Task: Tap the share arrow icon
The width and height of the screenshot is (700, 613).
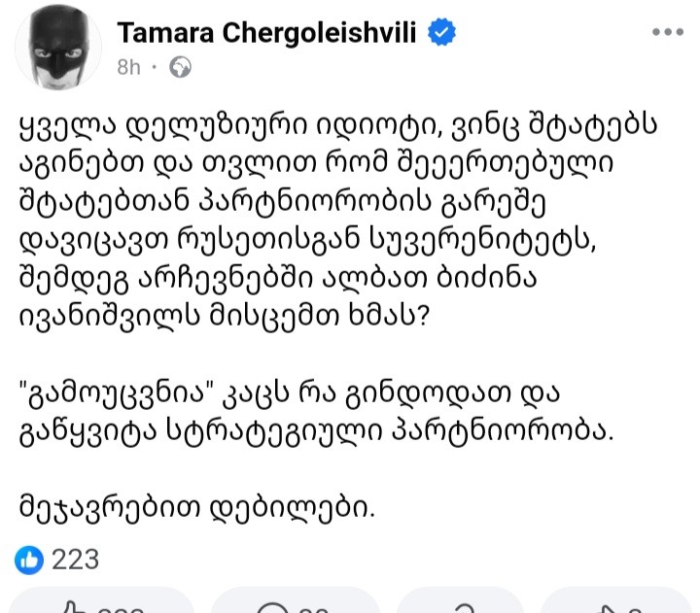Action: click(x=604, y=609)
